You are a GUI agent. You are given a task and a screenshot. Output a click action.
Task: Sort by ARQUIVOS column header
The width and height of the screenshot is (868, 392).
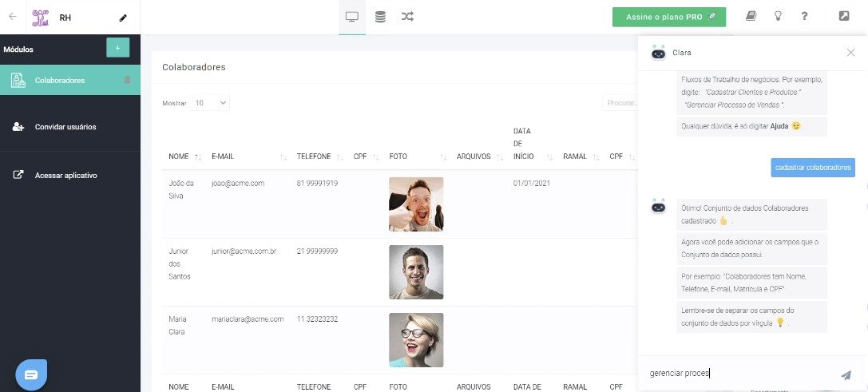479,156
